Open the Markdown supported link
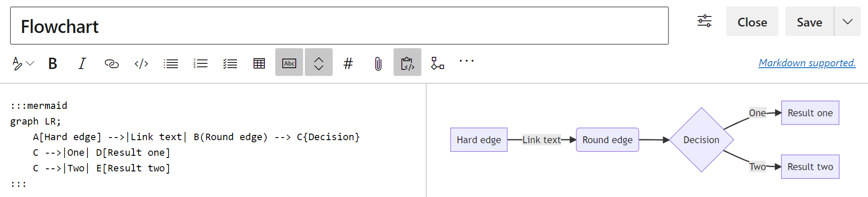 807,63
